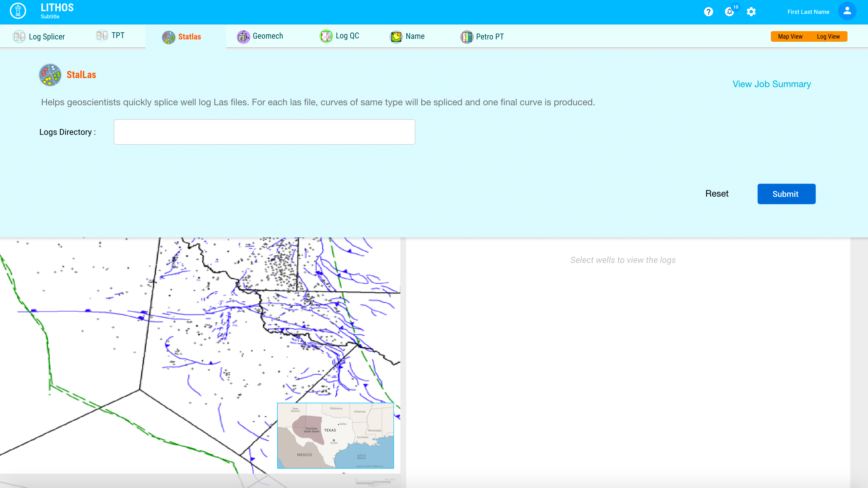Screen dimensions: 868x488
Task: Switch to Map View
Action: [790, 36]
